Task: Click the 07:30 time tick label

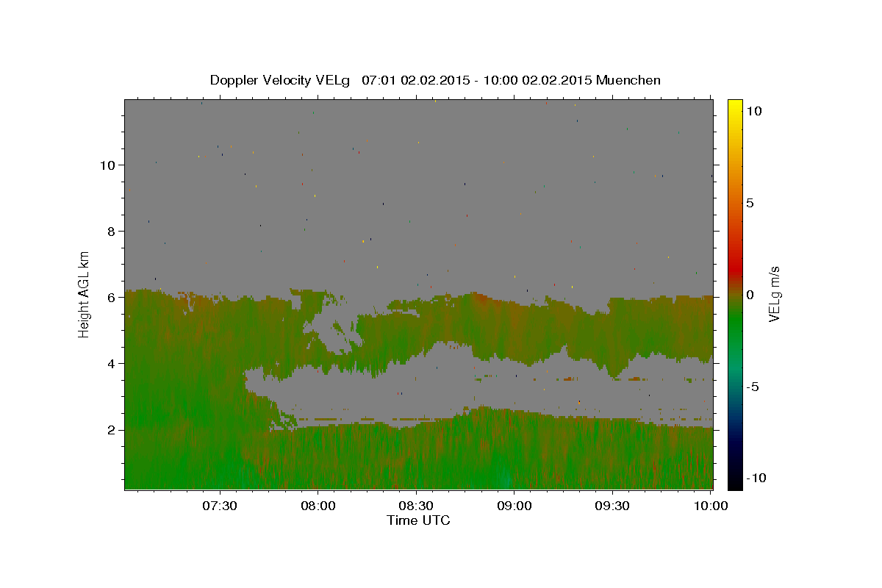Action: (220, 506)
